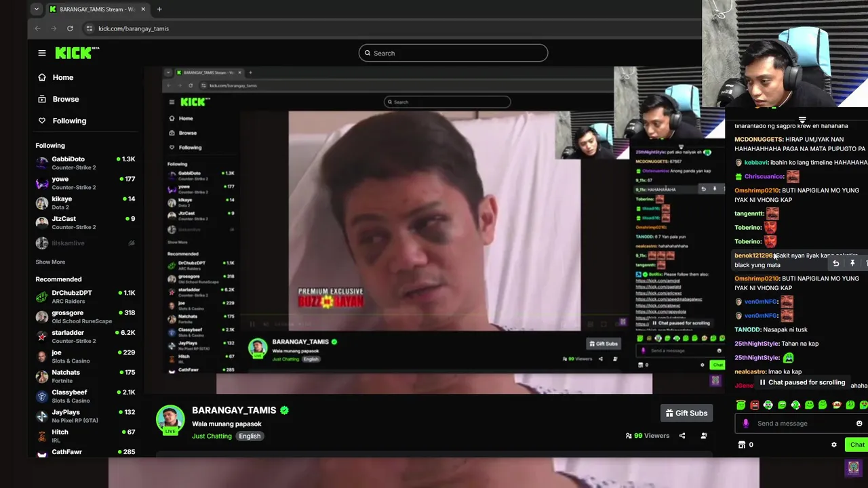The width and height of the screenshot is (868, 488).
Task: Open kikaye Dota 2 channel
Action: point(85,203)
